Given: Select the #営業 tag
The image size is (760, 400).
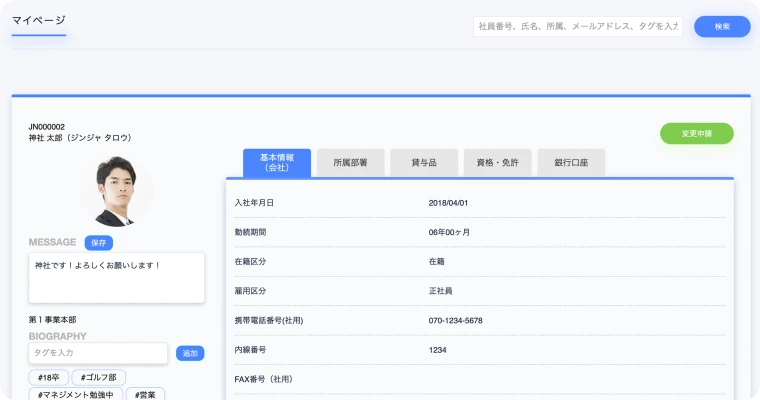Looking at the screenshot, I should click(146, 395).
